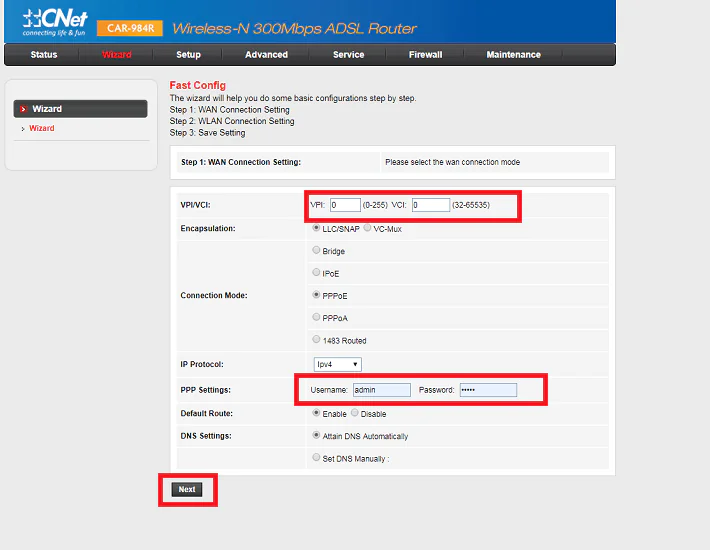
Task: Disable the default route
Action: point(355,413)
